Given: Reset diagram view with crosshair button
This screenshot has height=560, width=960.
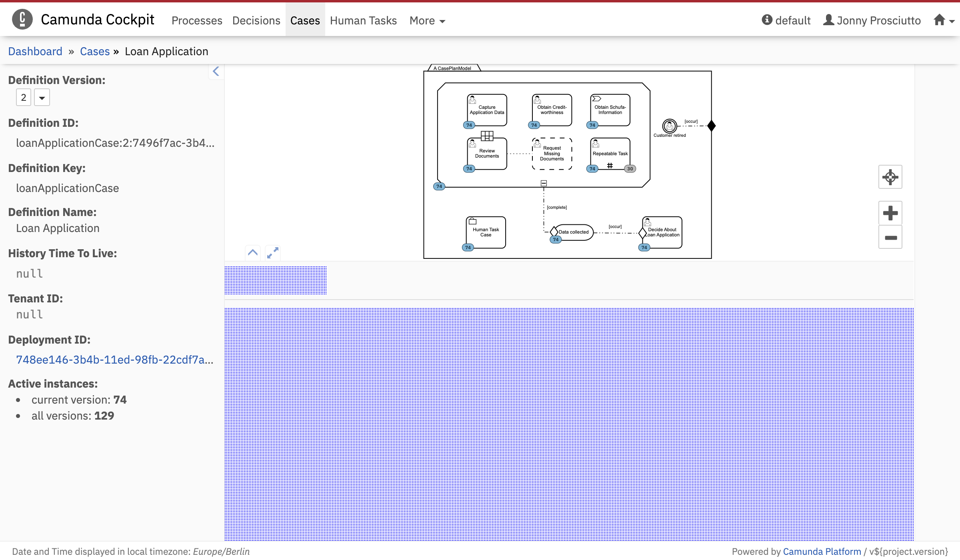Looking at the screenshot, I should (x=890, y=177).
